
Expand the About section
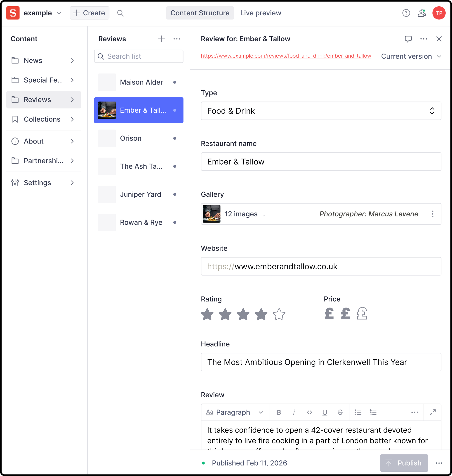point(43,141)
